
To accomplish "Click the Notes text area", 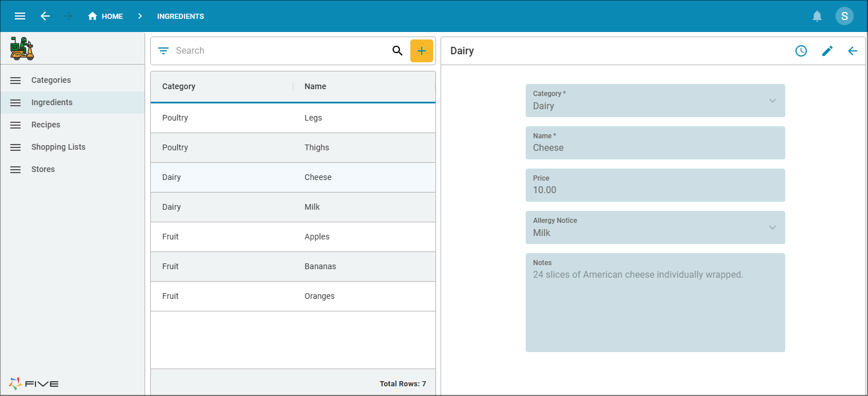I will [655, 302].
